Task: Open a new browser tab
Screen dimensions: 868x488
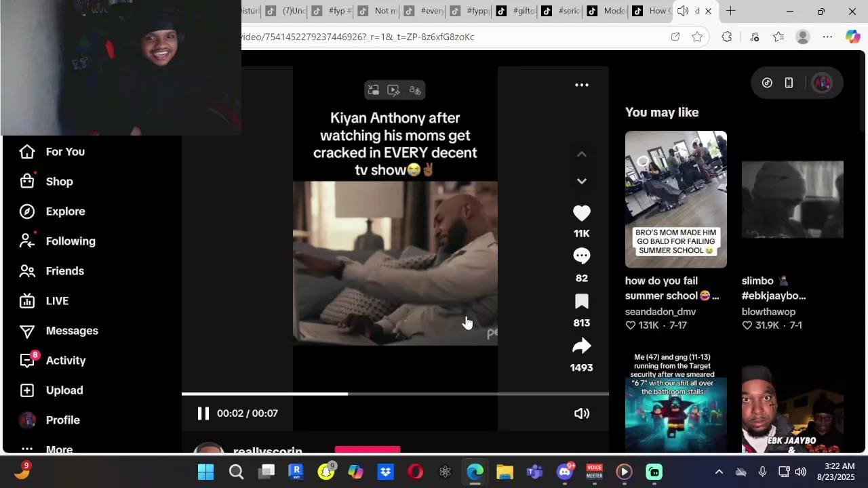Action: (730, 11)
